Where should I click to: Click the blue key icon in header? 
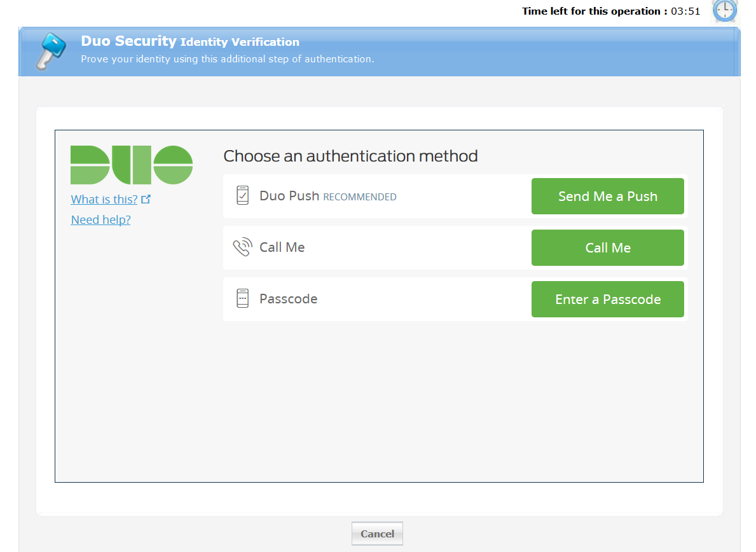[50, 52]
